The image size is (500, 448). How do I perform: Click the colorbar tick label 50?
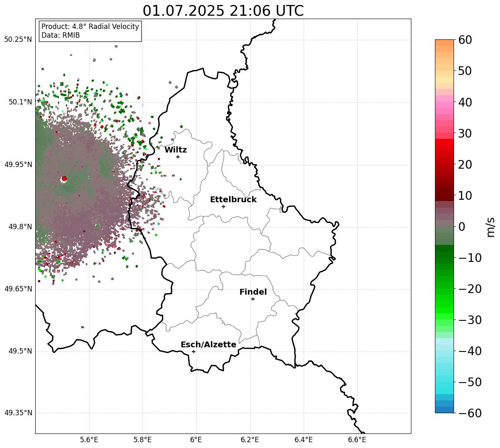pos(466,71)
